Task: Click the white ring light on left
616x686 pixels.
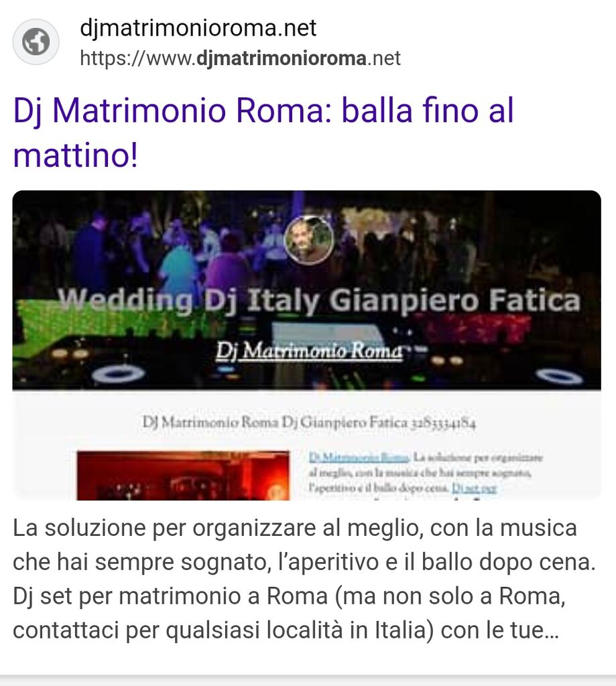Action: click(x=118, y=374)
